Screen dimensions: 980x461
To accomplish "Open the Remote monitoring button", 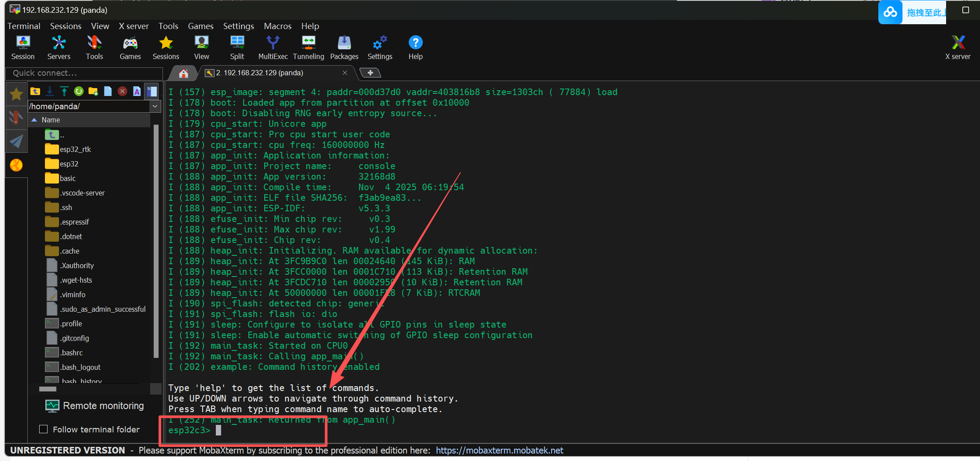I will click(x=95, y=406).
